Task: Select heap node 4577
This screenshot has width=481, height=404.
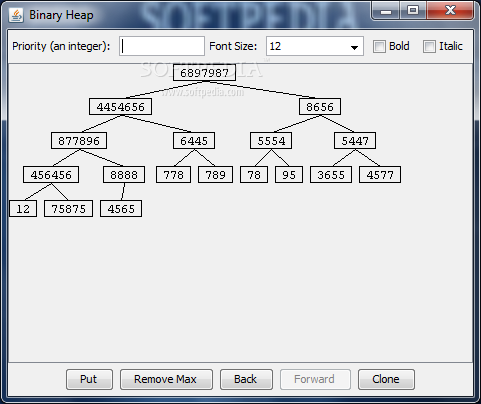Action: [x=380, y=175]
